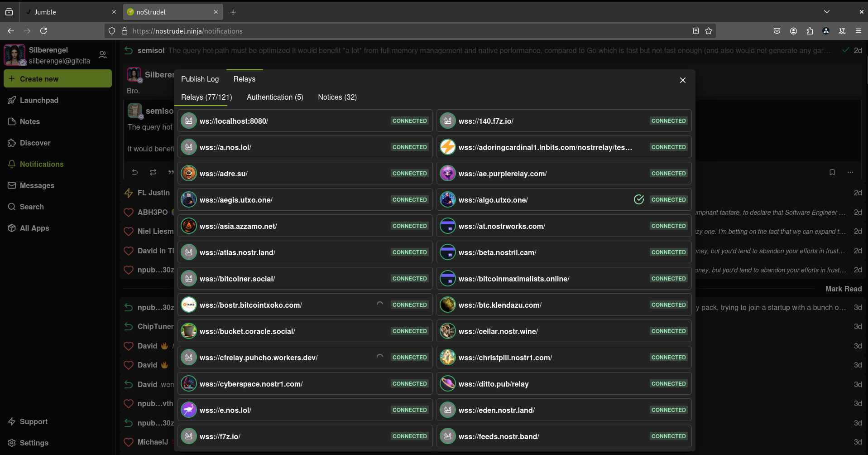Screen dimensions: 868x455
Task: Open the note's more options menu
Action: coord(850,172)
